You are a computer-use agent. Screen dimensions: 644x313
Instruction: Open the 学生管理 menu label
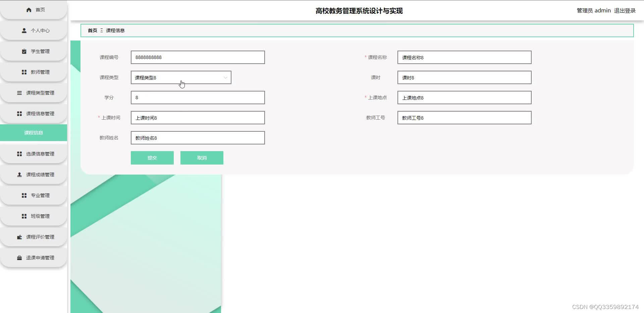[40, 51]
